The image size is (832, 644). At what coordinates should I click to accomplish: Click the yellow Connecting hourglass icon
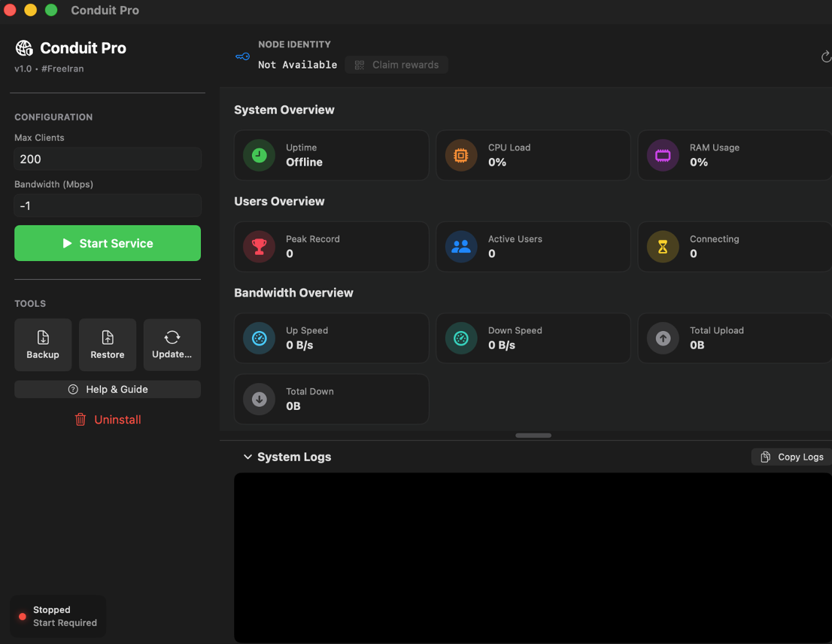coord(663,247)
